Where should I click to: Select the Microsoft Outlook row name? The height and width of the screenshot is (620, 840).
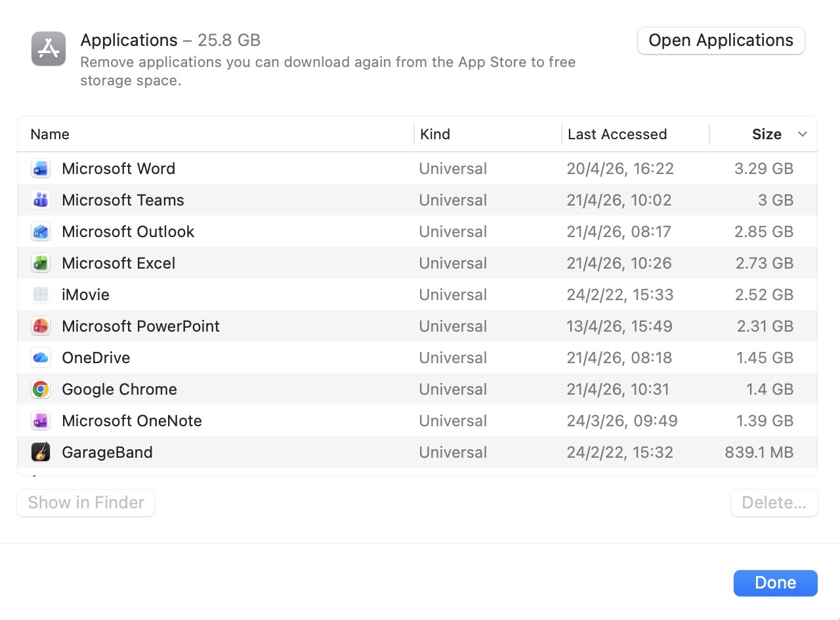pos(128,232)
